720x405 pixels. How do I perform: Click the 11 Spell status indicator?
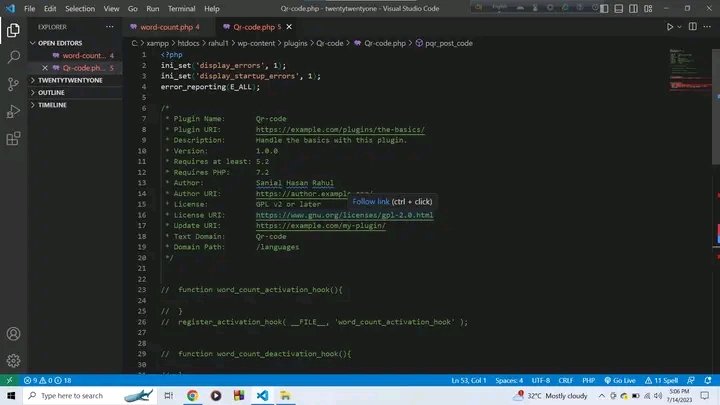click(x=661, y=380)
